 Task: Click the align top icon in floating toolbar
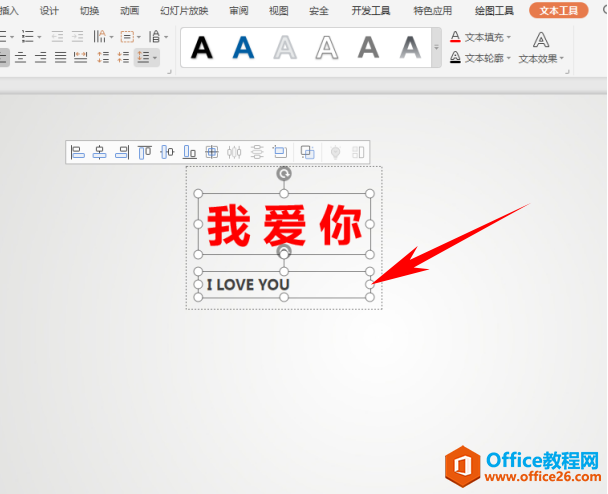click(x=144, y=152)
